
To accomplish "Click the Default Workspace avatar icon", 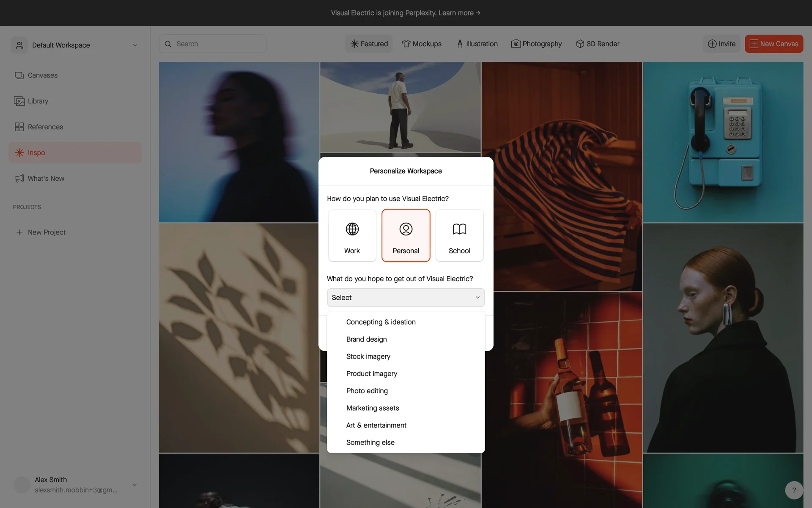I will [19, 45].
